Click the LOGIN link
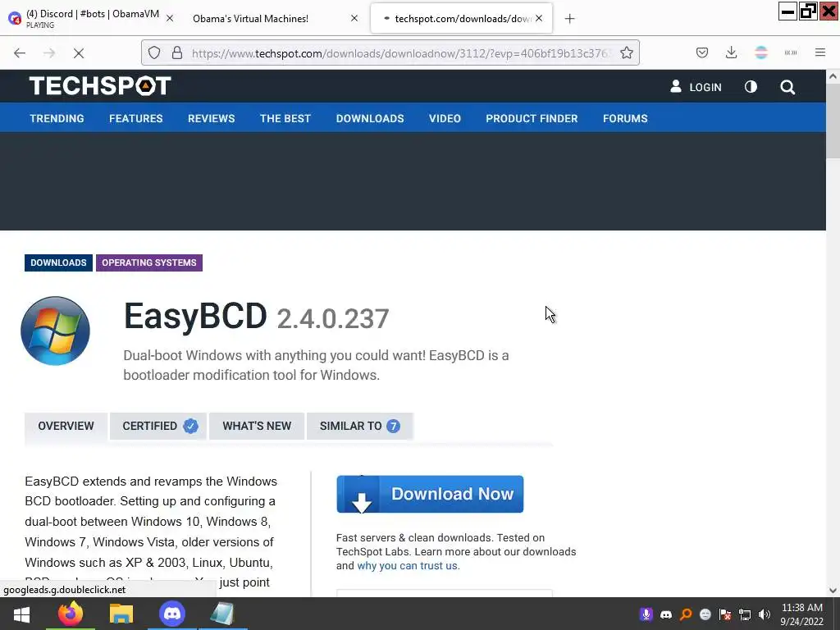The width and height of the screenshot is (840, 630). coord(696,87)
